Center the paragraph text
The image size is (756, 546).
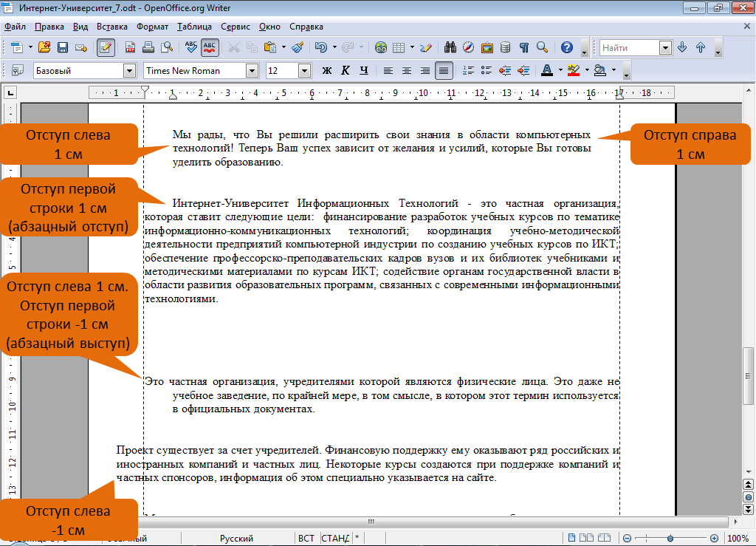coord(407,70)
